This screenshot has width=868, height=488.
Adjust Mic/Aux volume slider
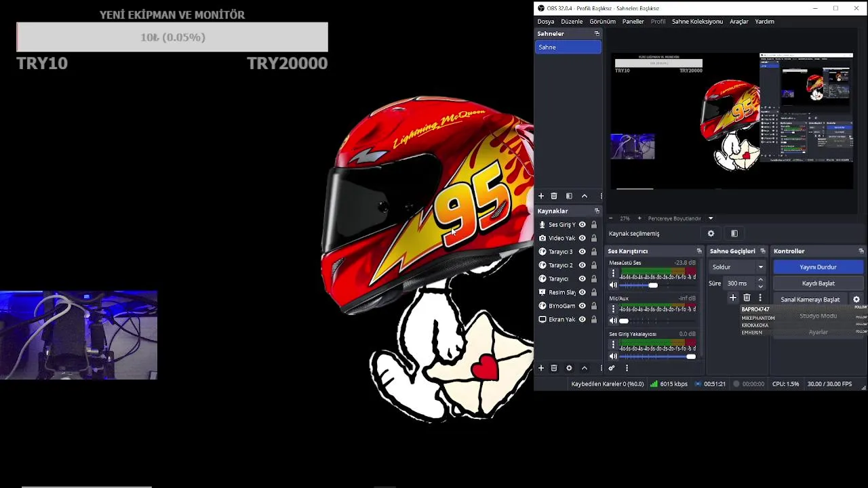pyautogui.click(x=658, y=321)
